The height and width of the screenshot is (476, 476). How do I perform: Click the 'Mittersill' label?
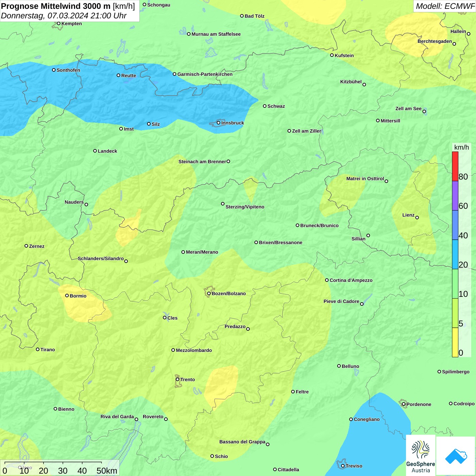point(390,121)
